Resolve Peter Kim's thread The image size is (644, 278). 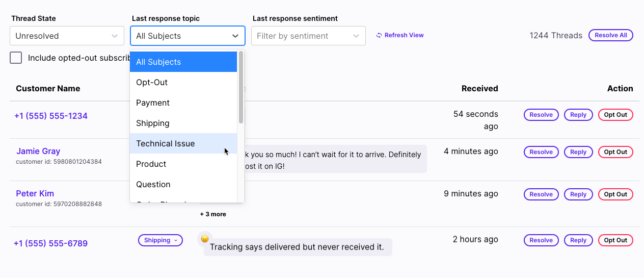point(541,194)
